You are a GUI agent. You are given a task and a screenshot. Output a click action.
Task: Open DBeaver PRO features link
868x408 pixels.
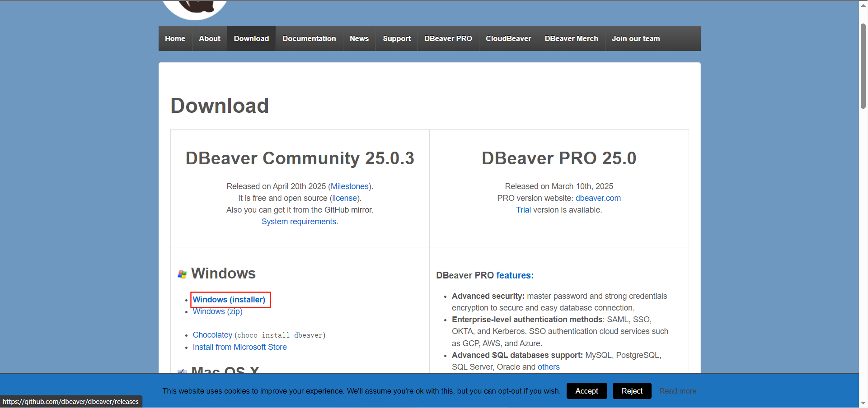(515, 275)
